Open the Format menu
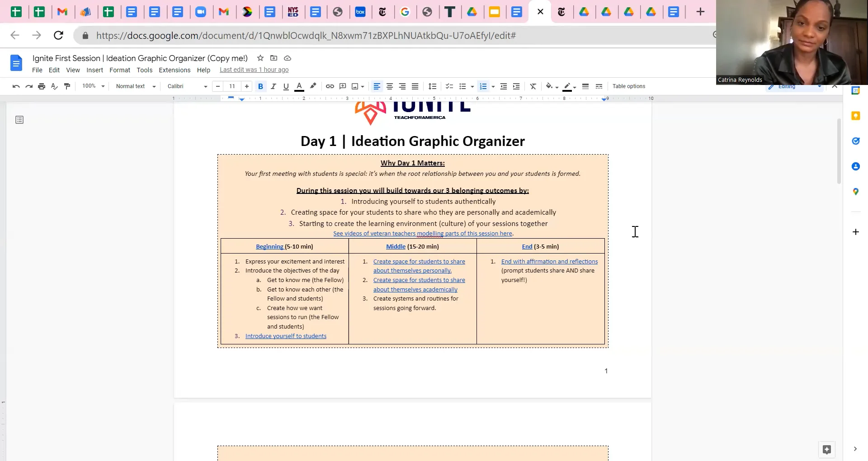 (x=119, y=70)
